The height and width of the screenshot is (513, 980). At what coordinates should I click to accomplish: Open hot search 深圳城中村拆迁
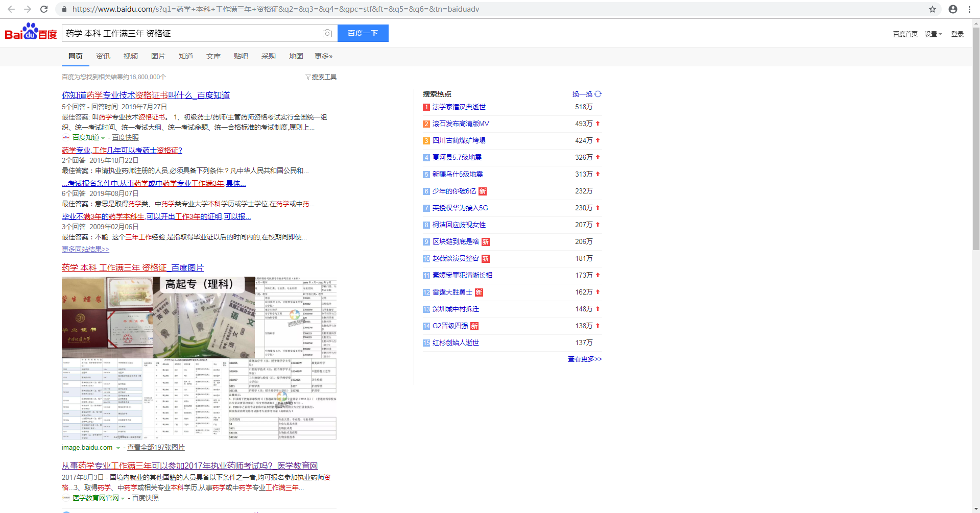pyautogui.click(x=456, y=309)
